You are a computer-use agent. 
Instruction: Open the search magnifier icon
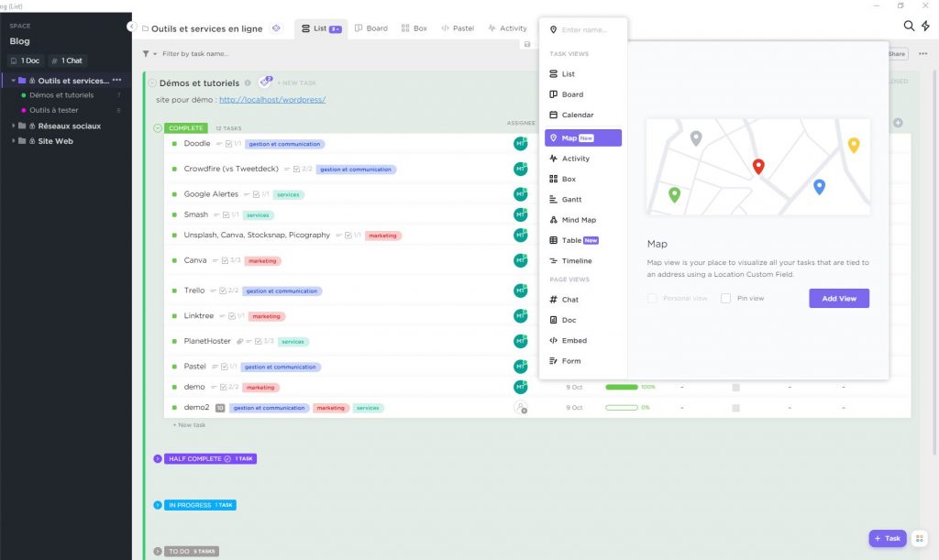[x=909, y=26]
